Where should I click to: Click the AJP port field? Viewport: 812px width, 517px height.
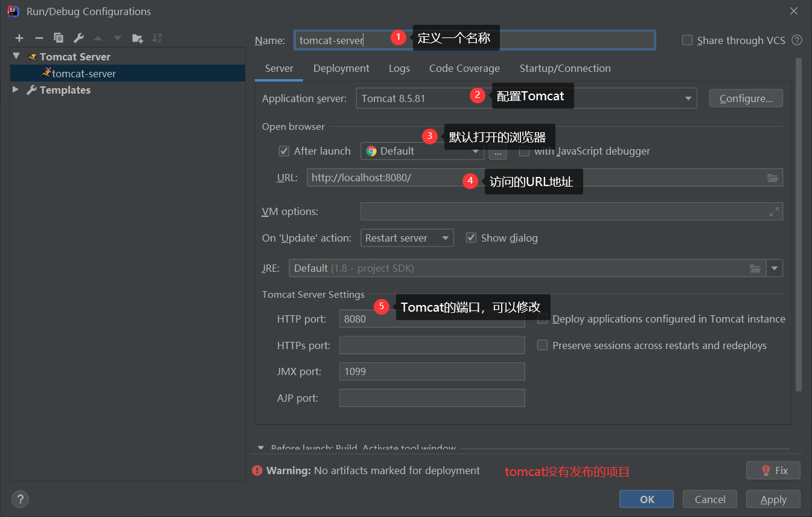click(x=432, y=398)
